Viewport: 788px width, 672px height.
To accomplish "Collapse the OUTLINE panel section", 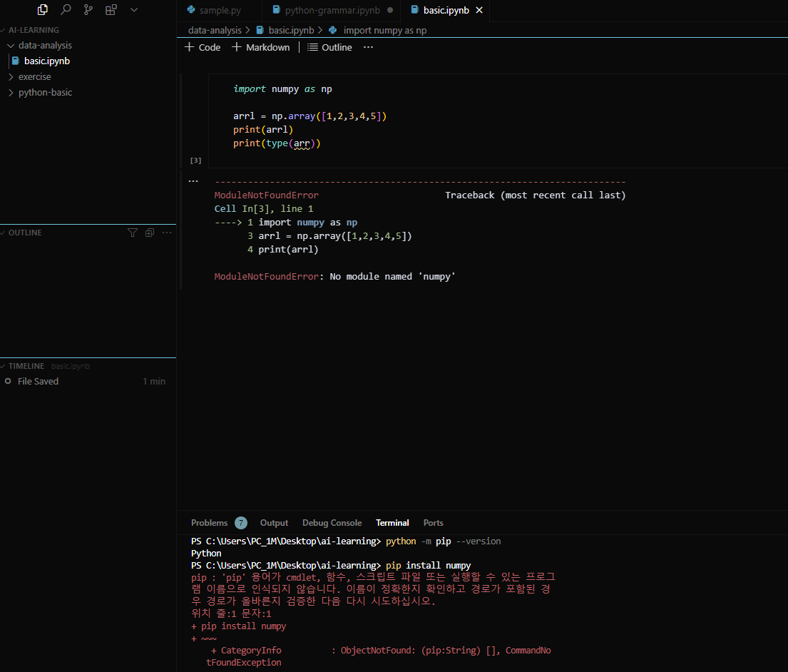I will 25,233.
